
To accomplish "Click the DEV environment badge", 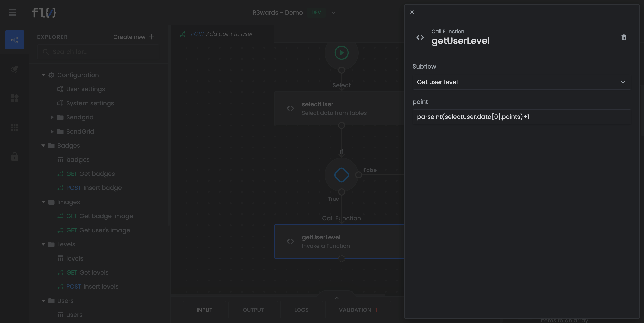I will [x=316, y=13].
